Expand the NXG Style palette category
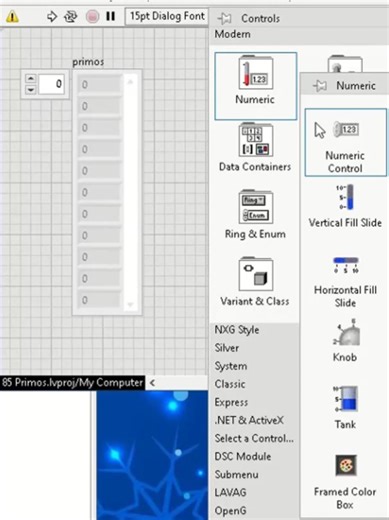The image size is (389, 520). [237, 330]
